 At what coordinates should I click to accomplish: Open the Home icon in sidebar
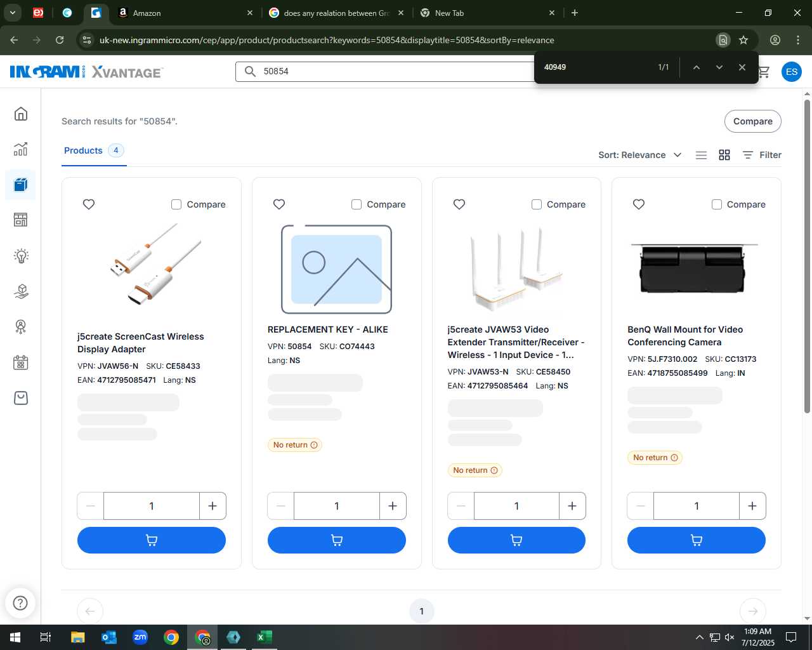coord(21,114)
